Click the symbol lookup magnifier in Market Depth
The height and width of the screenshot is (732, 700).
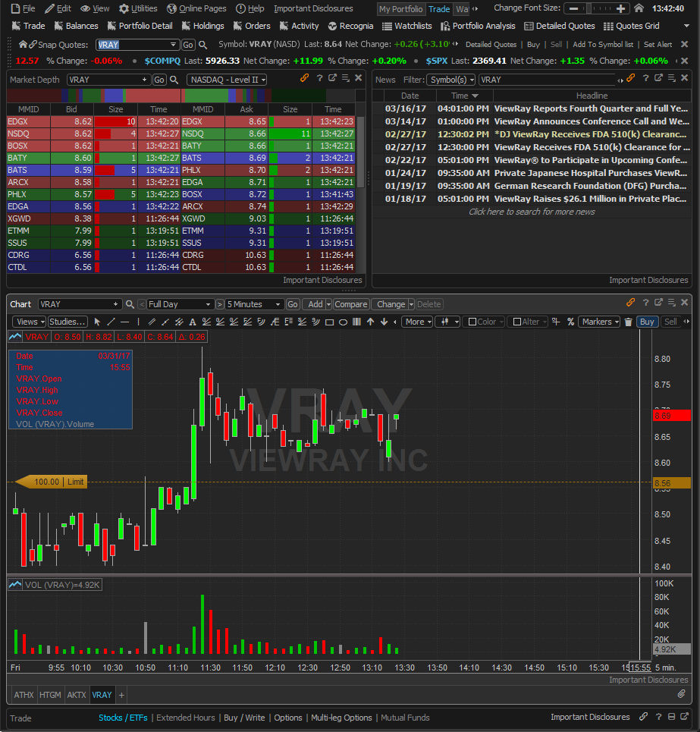pos(174,80)
